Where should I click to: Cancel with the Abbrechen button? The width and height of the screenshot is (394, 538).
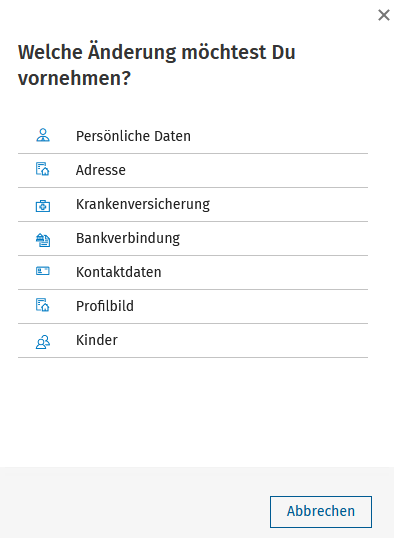tap(321, 512)
